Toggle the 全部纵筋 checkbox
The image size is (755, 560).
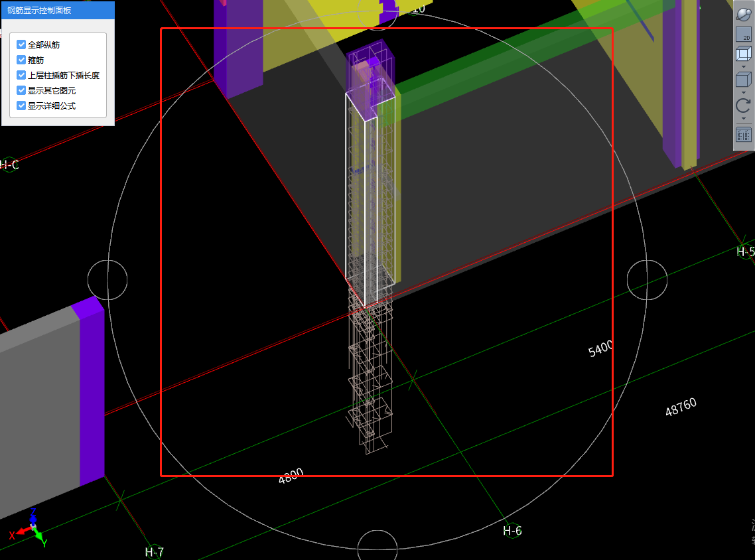point(21,44)
